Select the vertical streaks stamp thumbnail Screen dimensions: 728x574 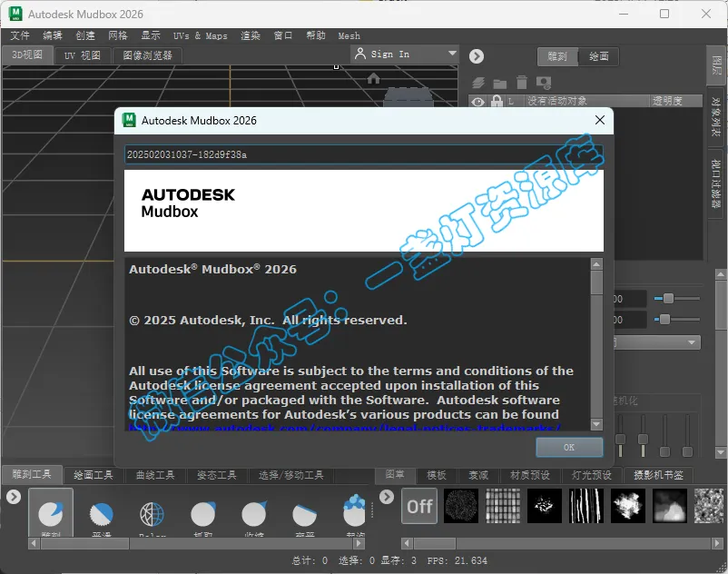[586, 506]
